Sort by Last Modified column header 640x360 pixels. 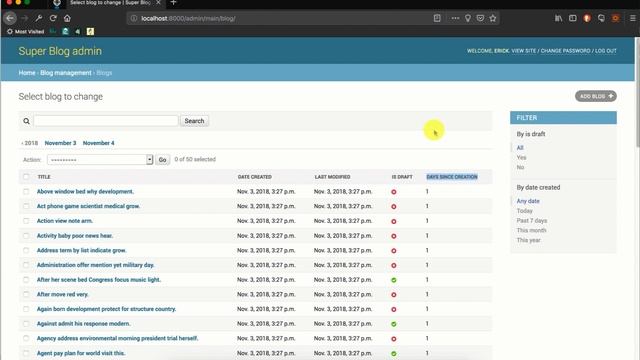tap(333, 177)
